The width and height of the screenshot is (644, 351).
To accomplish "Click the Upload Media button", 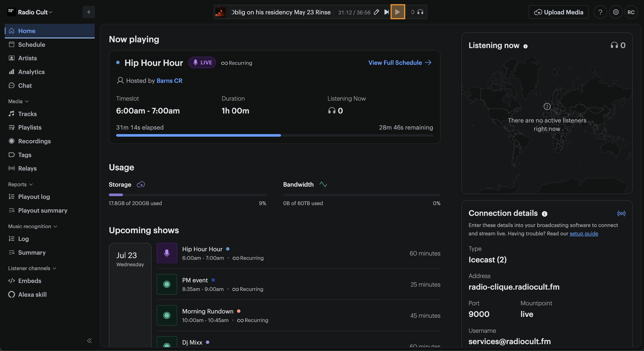I will point(558,12).
